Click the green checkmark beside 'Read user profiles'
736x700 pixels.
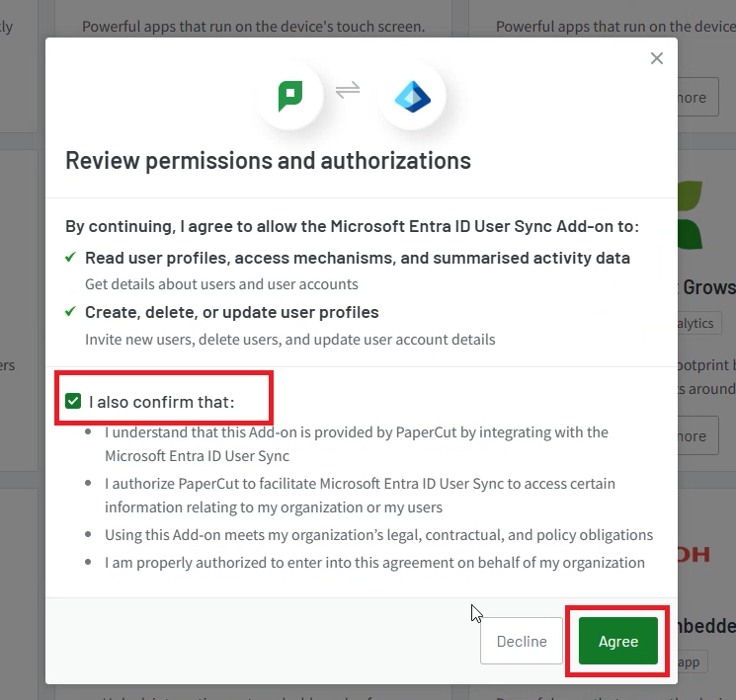pos(70,257)
